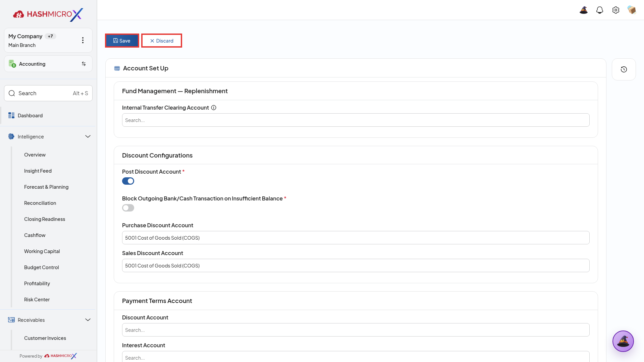The height and width of the screenshot is (362, 644).
Task: Show history clock panel
Action: [624, 69]
